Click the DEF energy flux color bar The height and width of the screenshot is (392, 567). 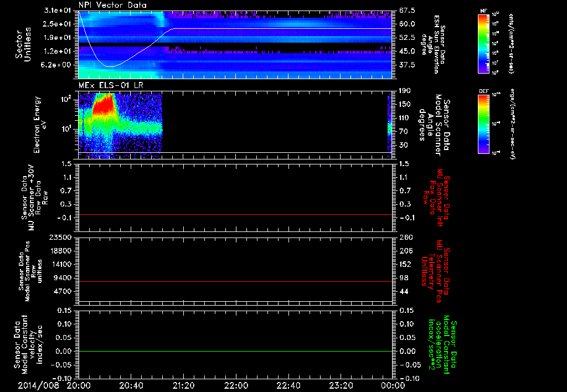tap(483, 123)
